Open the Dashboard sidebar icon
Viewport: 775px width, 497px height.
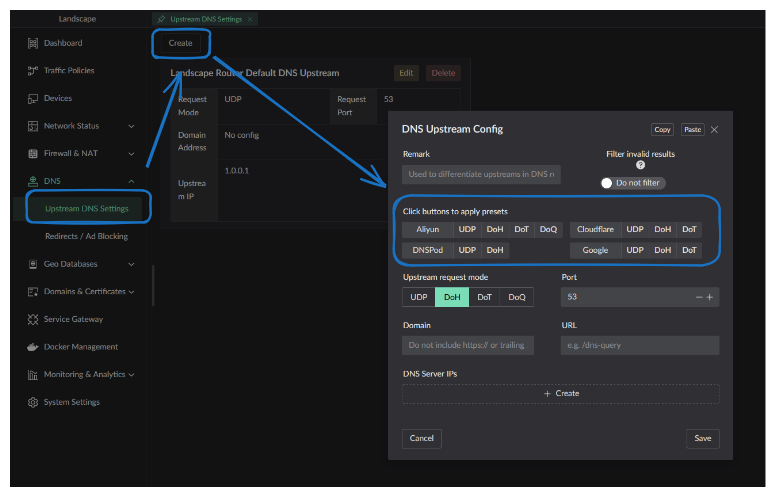point(33,43)
